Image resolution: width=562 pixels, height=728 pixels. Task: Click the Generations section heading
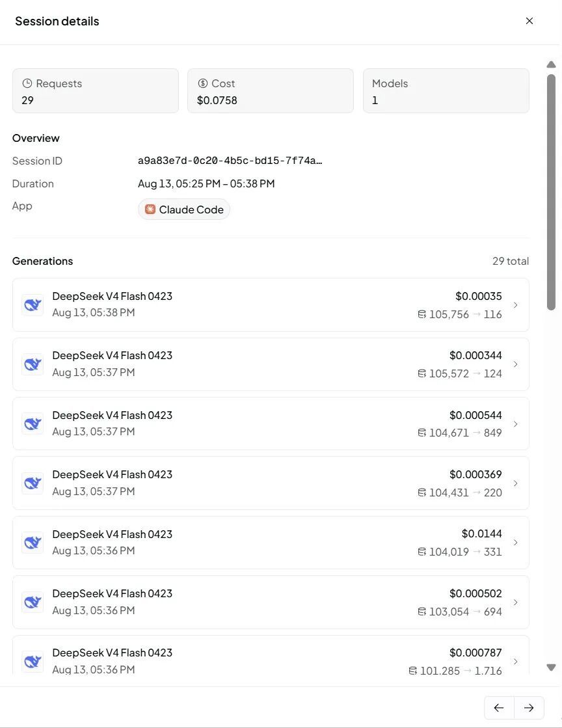[x=43, y=261]
